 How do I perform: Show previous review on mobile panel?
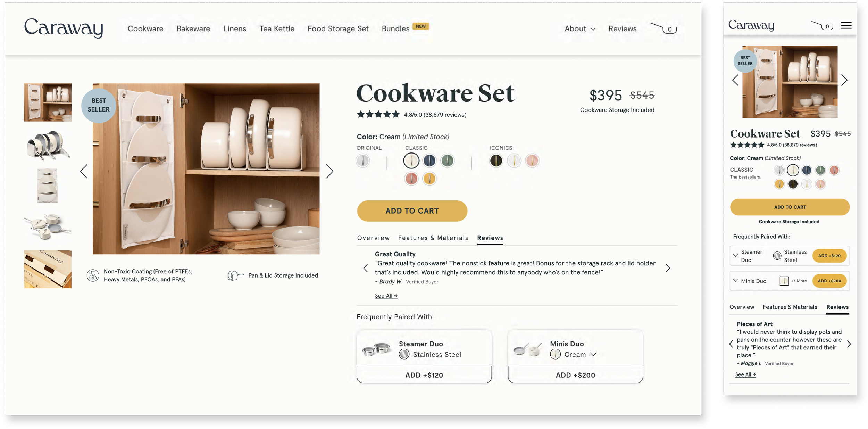click(x=731, y=344)
